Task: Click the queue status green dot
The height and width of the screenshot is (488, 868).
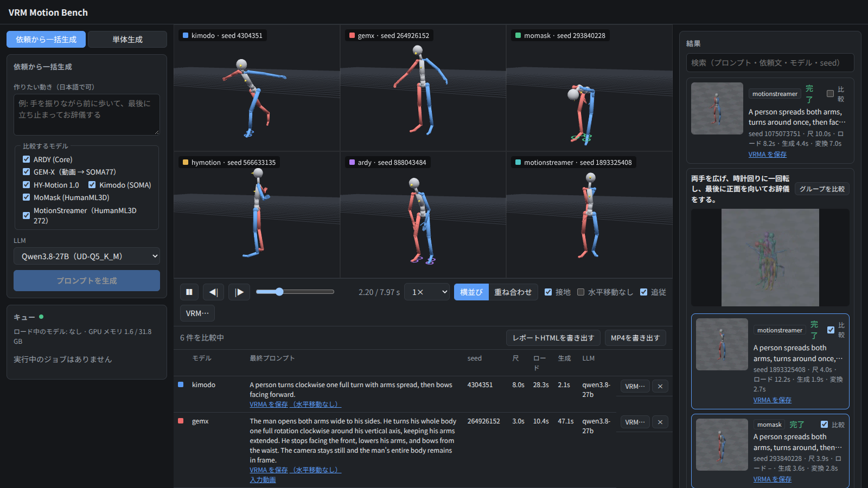Action: [41, 317]
